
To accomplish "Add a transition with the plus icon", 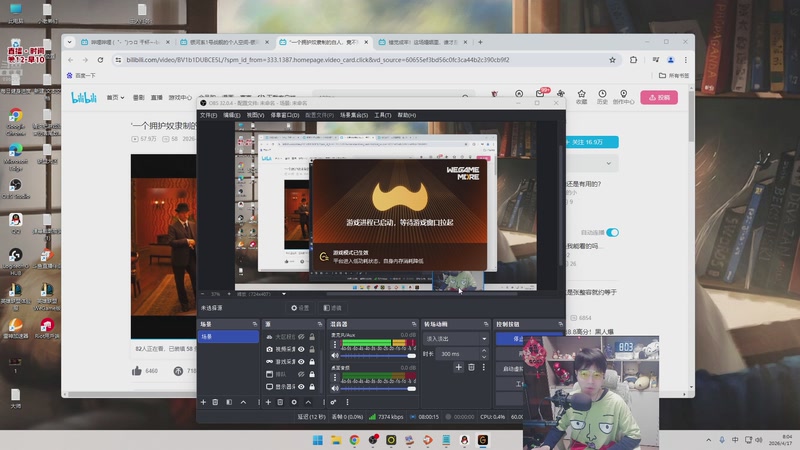I will (x=458, y=367).
